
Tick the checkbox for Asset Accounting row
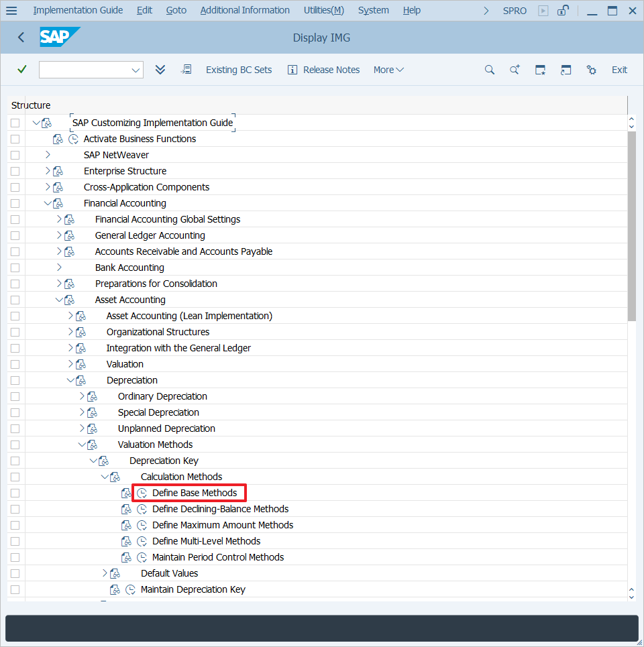click(x=15, y=300)
